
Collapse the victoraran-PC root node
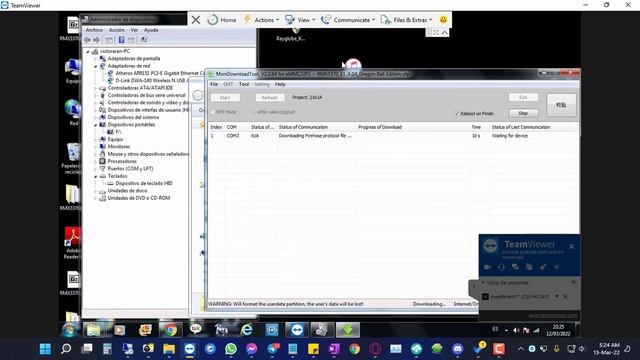(x=88, y=51)
